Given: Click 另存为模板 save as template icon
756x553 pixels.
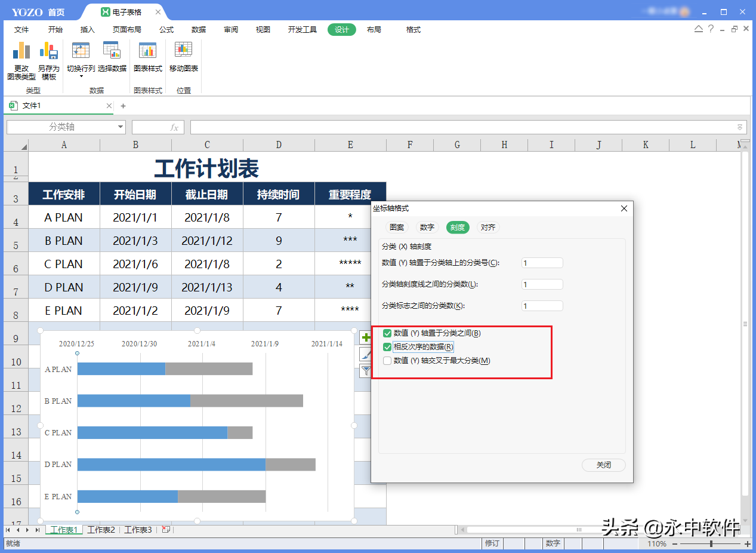Looking at the screenshot, I should (48, 51).
